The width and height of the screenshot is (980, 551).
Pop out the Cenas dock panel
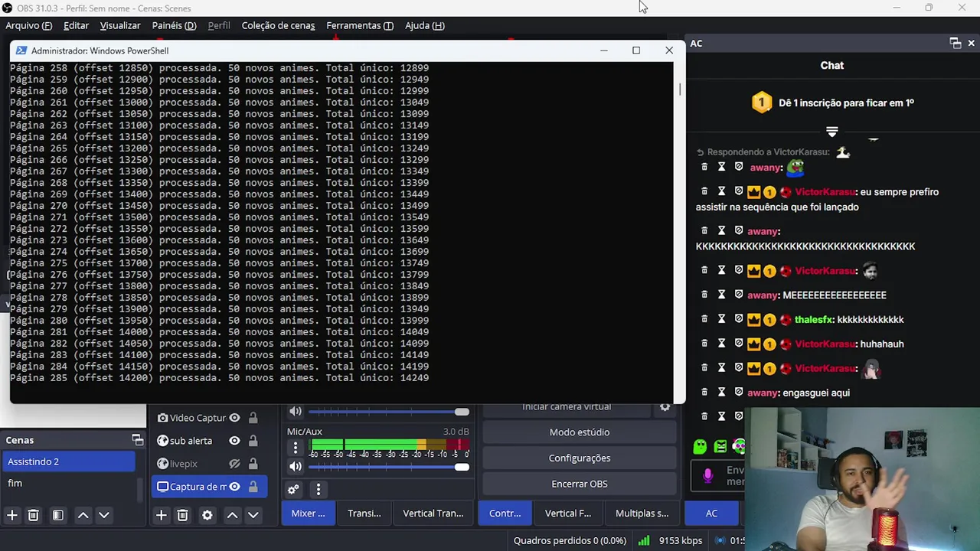click(138, 440)
